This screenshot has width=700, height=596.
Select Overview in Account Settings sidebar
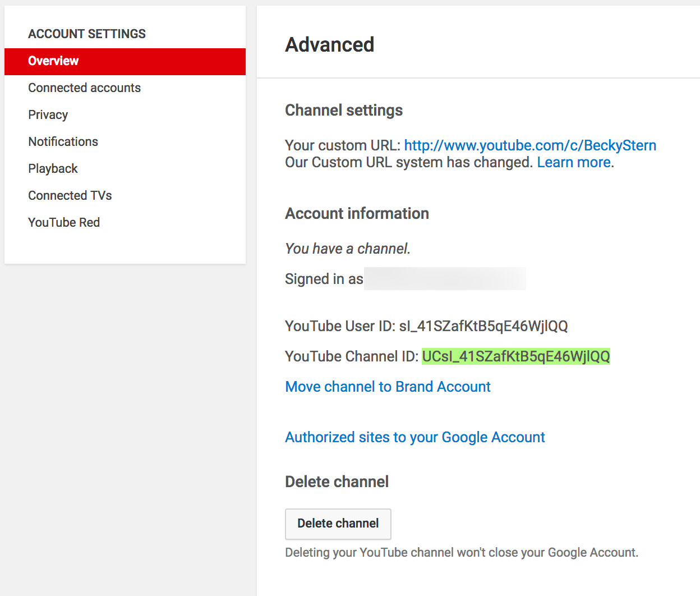(x=53, y=61)
